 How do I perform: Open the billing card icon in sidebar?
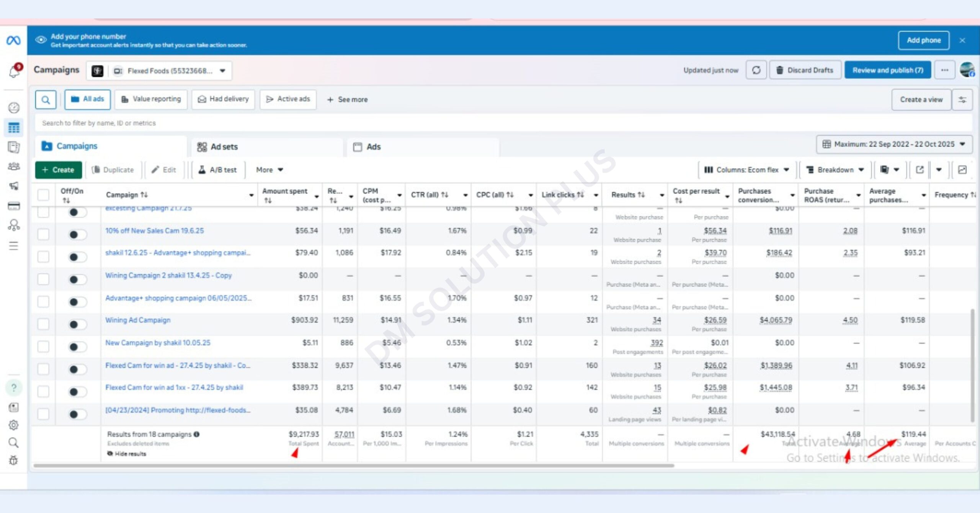tap(14, 206)
